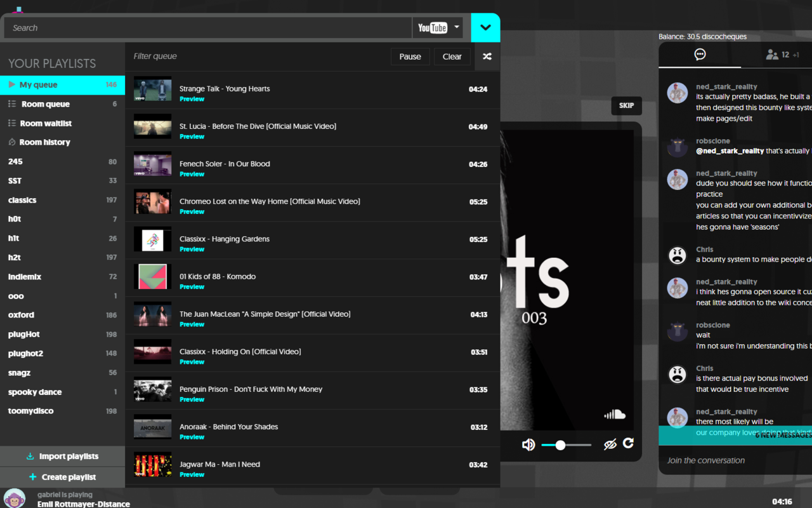Open the YouTube source dropdown

tap(438, 28)
